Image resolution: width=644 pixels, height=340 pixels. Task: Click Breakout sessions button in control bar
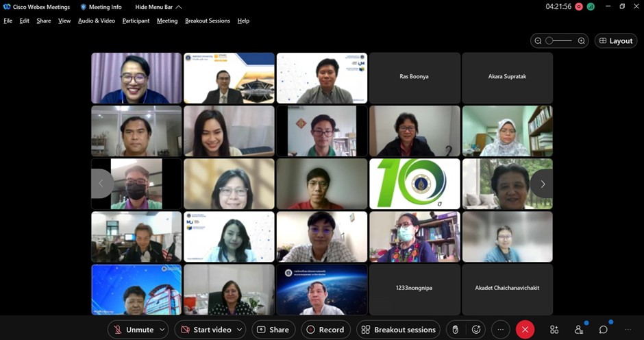(x=398, y=330)
